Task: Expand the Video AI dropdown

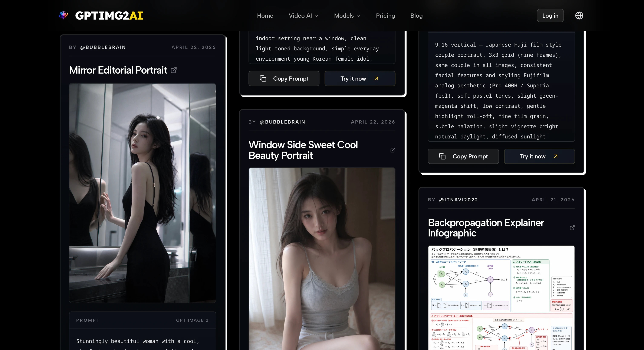Action: tap(303, 16)
